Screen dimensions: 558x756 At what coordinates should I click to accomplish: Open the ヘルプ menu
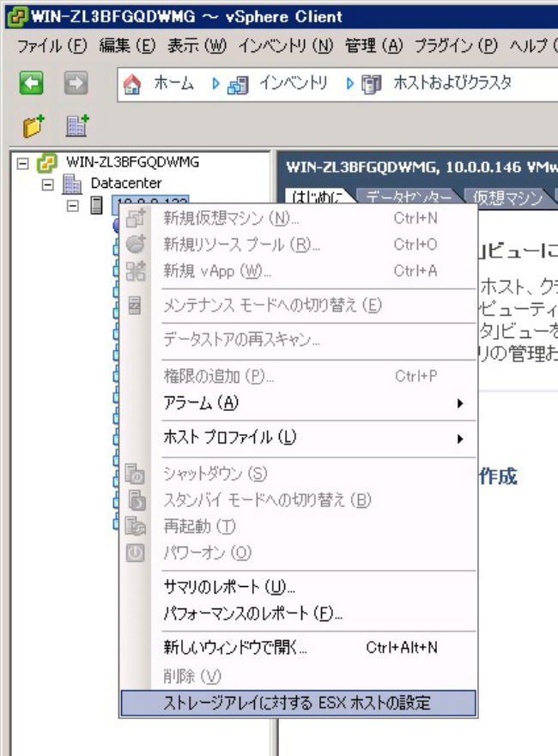(x=533, y=46)
